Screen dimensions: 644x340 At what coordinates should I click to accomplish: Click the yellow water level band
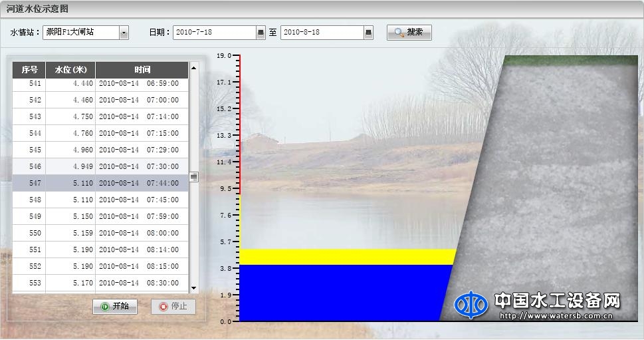tap(346, 257)
